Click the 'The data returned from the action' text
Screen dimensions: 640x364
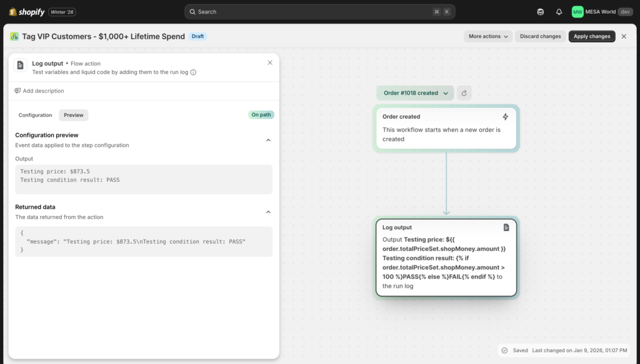click(59, 217)
